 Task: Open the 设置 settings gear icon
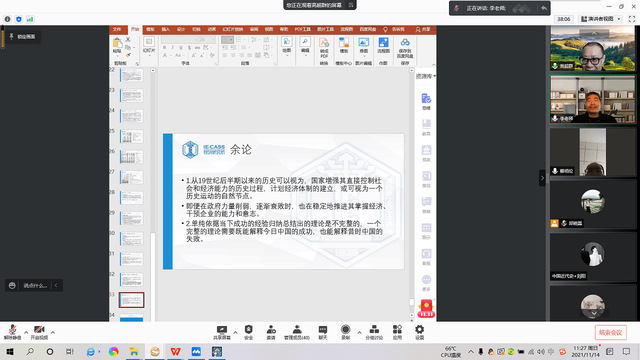420,332
